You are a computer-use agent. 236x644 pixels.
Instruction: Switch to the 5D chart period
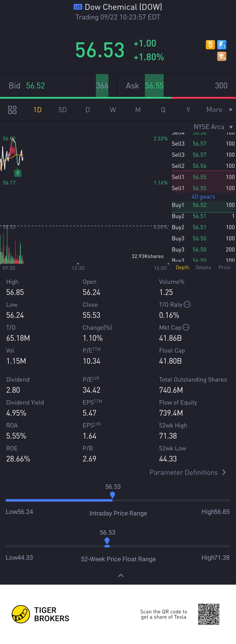point(62,110)
